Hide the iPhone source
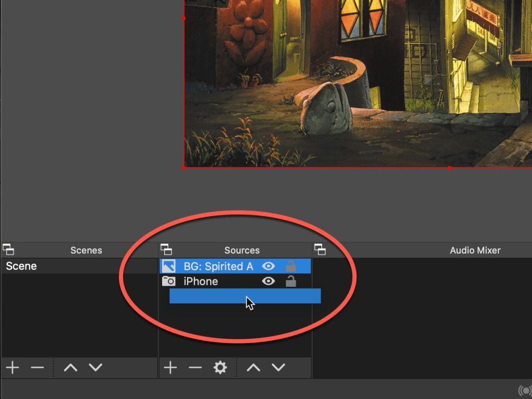 269,281
